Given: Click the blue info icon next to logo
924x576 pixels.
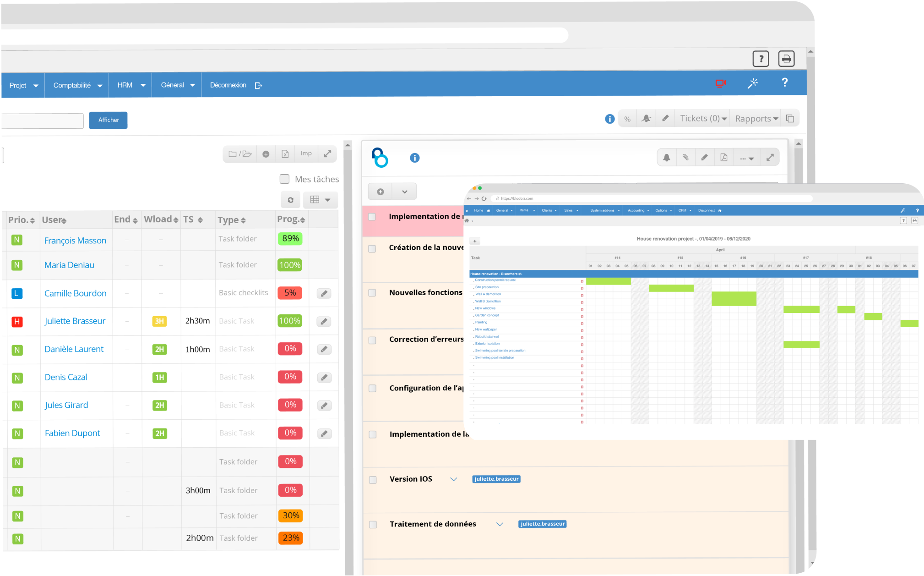Looking at the screenshot, I should 415,158.
